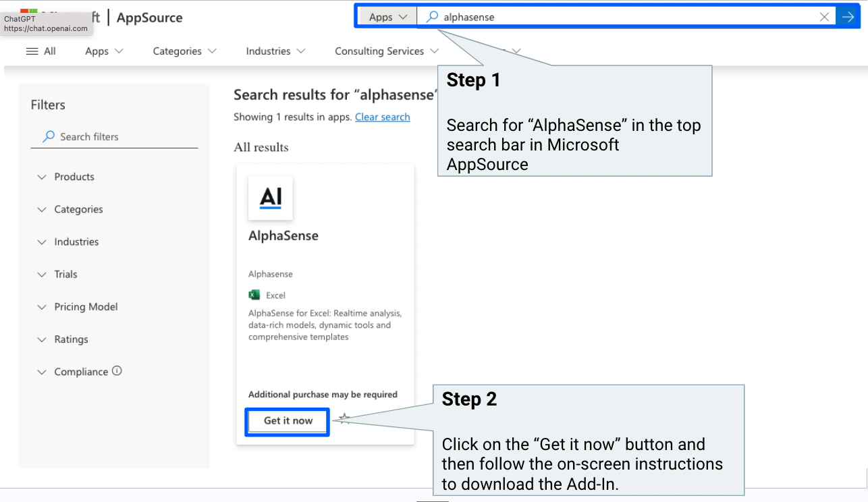Click the star favorite icon on AlphaSense card
868x502 pixels.
[x=344, y=419]
